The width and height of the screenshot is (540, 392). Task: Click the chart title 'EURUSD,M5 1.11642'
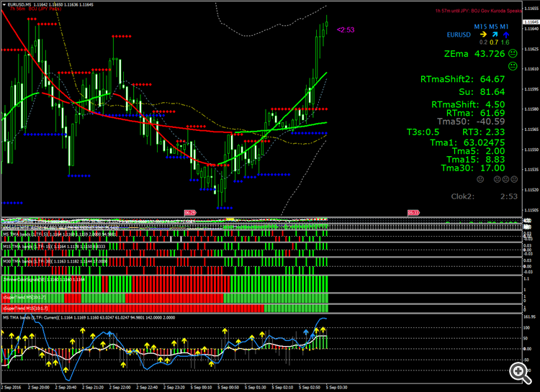27,5
